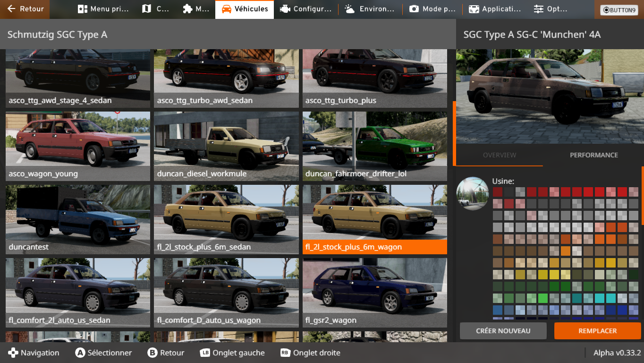Image resolution: width=644 pixels, height=363 pixels.
Task: Go back with the top-bar Retour arrow
Action: pyautogui.click(x=25, y=9)
